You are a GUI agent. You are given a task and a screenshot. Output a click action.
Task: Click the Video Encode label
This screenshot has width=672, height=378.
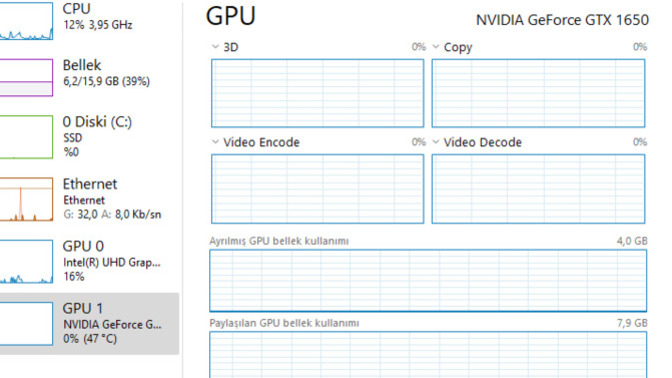click(x=261, y=142)
